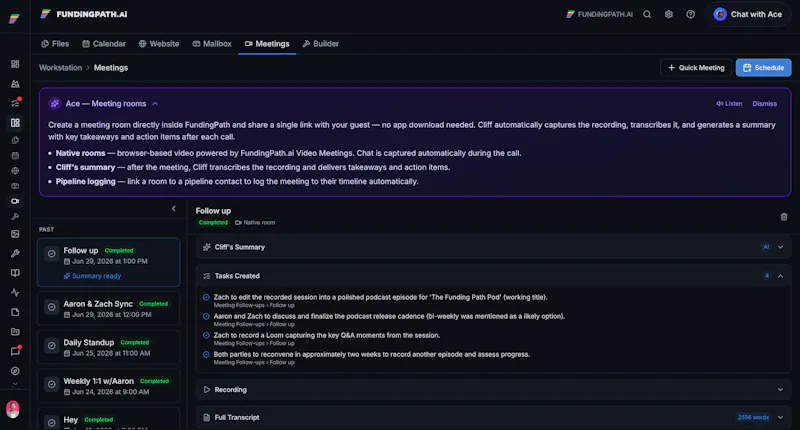Image resolution: width=800 pixels, height=430 pixels.
Task: Open help with the question mark icon
Action: click(690, 14)
